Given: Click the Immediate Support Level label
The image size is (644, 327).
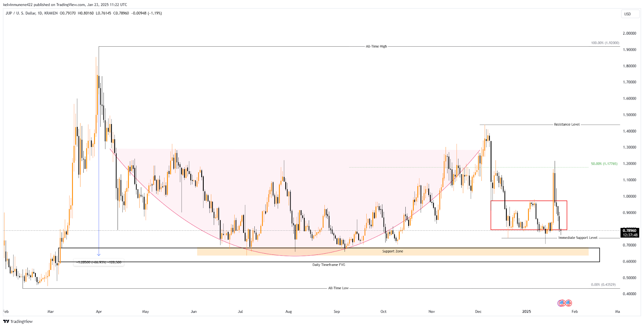Looking at the screenshot, I should pyautogui.click(x=578, y=238).
